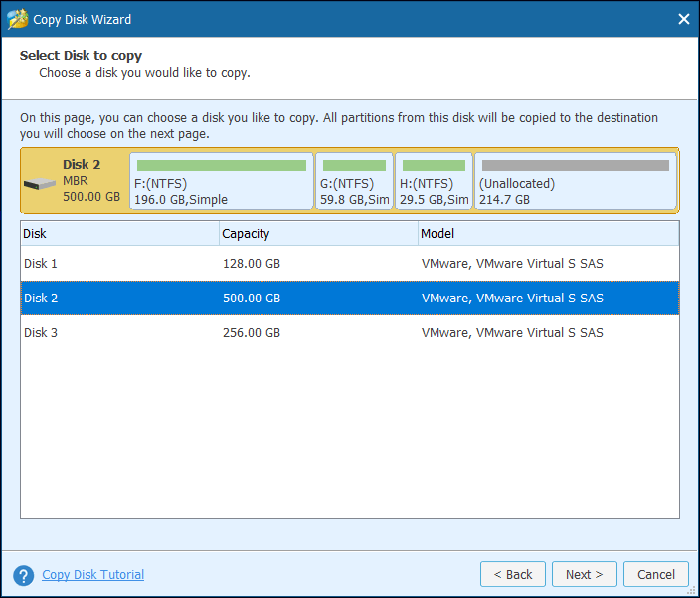Select the Disk 2 row
Viewport: 700px width, 598px height.
pyautogui.click(x=350, y=298)
